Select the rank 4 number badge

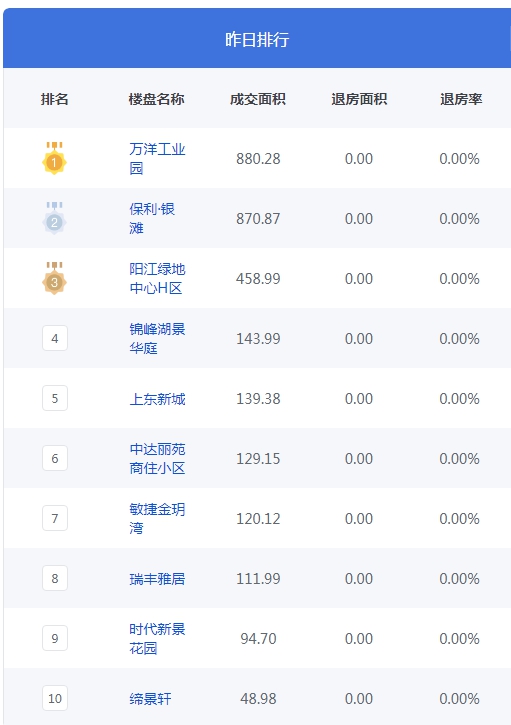tap(55, 338)
